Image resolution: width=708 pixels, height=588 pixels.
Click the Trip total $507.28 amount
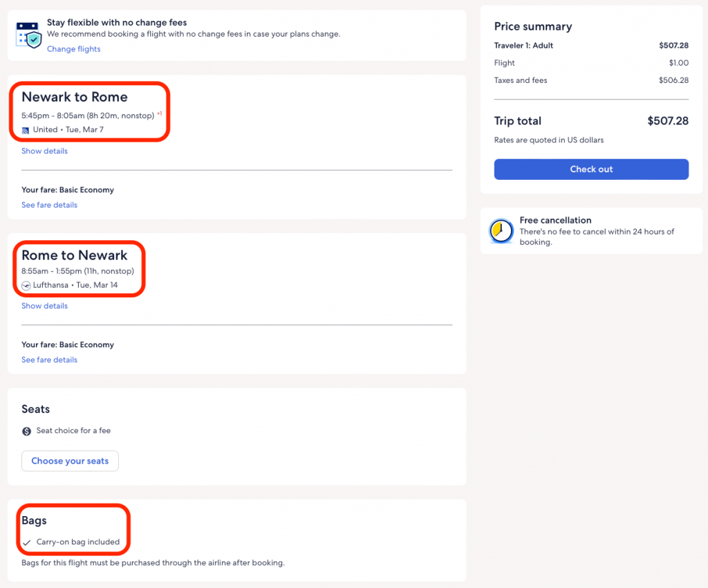point(667,121)
